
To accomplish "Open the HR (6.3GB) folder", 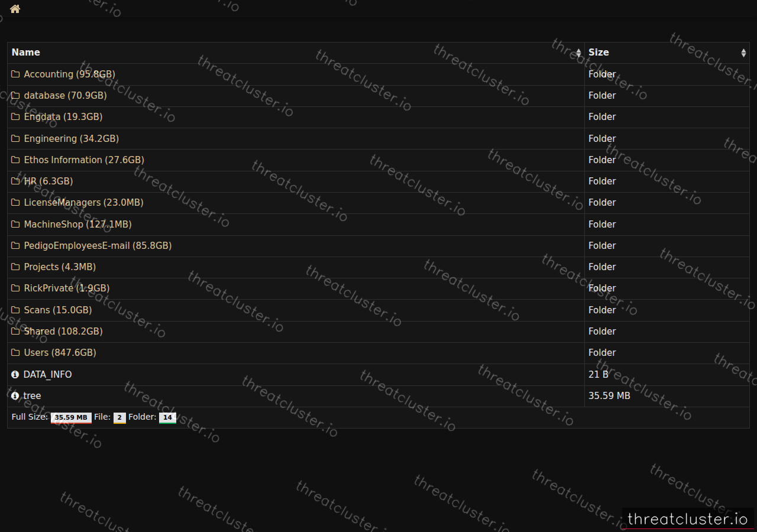I will pos(48,181).
